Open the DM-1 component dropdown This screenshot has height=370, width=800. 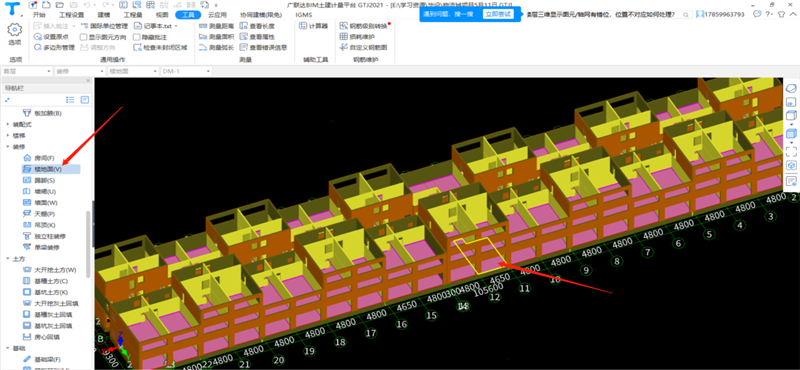pos(186,71)
